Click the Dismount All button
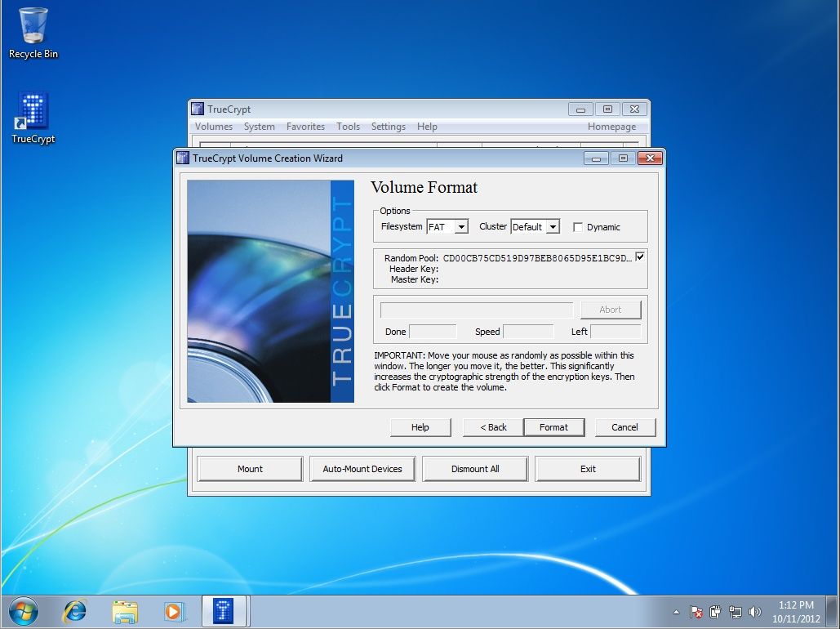 pyautogui.click(x=475, y=469)
